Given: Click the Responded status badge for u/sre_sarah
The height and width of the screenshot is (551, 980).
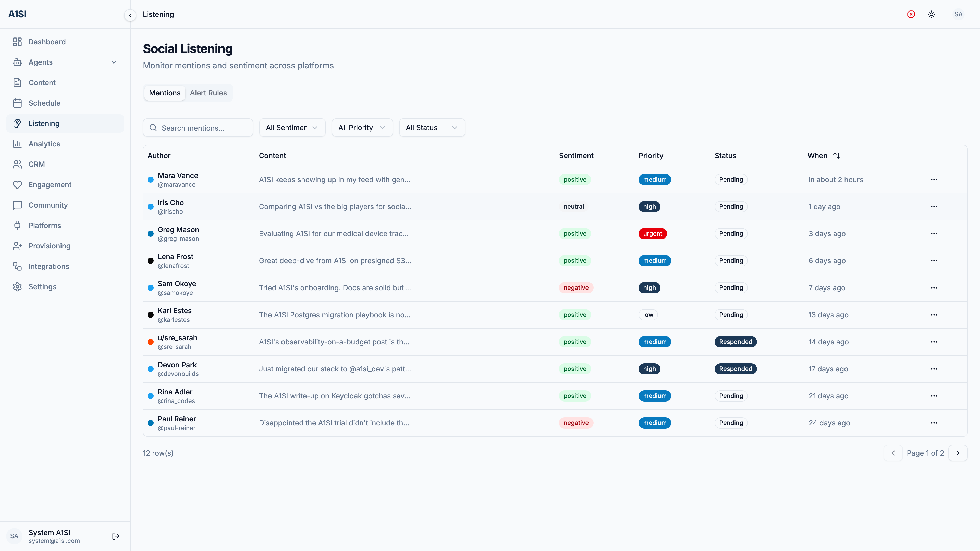Looking at the screenshot, I should click(x=735, y=342).
